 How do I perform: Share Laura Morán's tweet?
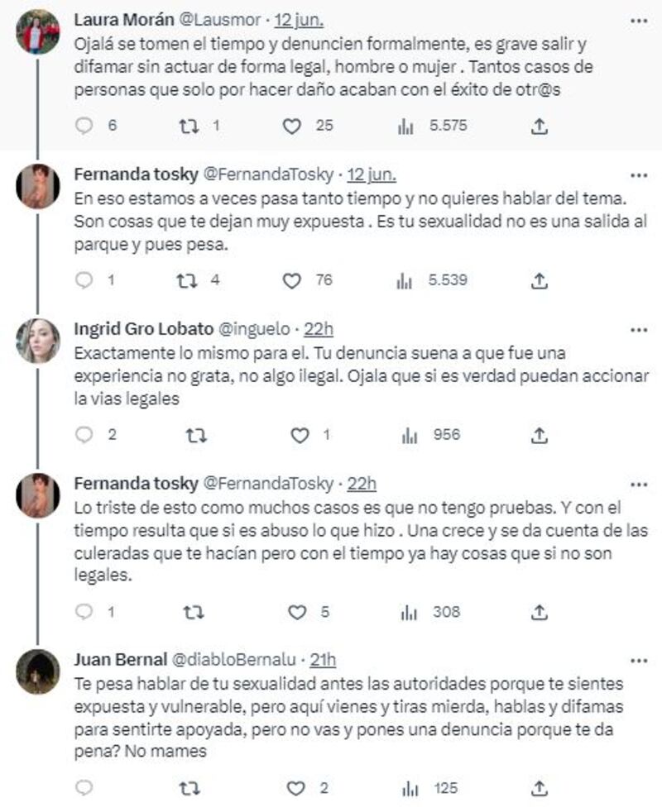tap(539, 126)
